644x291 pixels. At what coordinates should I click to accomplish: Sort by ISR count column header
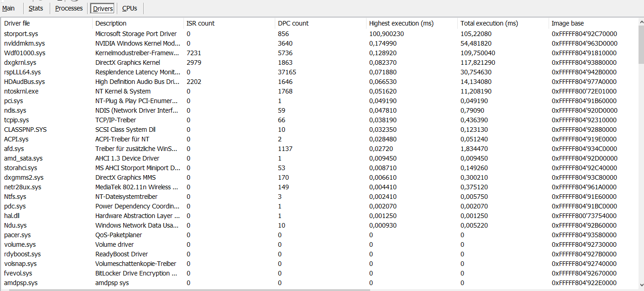point(229,23)
